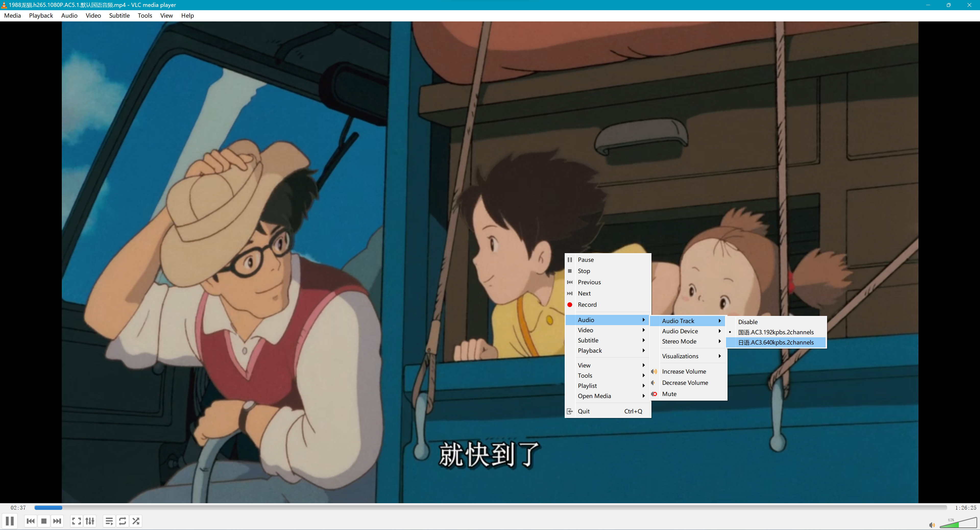Viewport: 980px width, 530px height.
Task: Expand the Tools submenu in context menu
Action: (x=608, y=376)
